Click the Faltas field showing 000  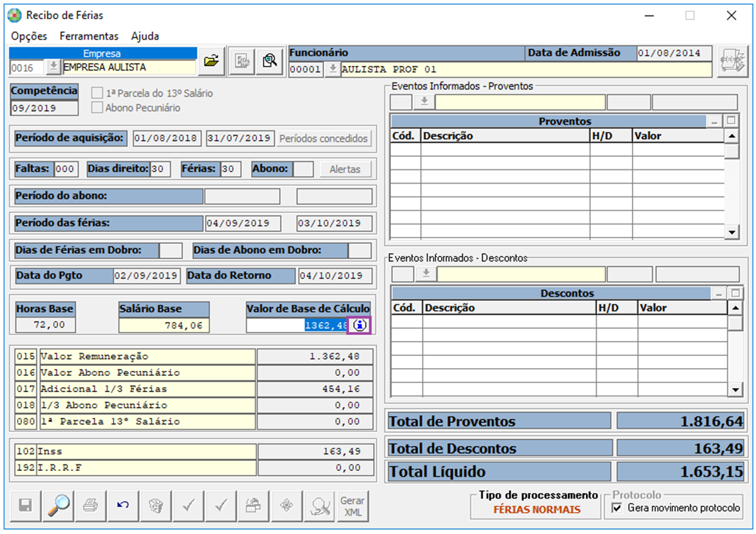[67, 169]
